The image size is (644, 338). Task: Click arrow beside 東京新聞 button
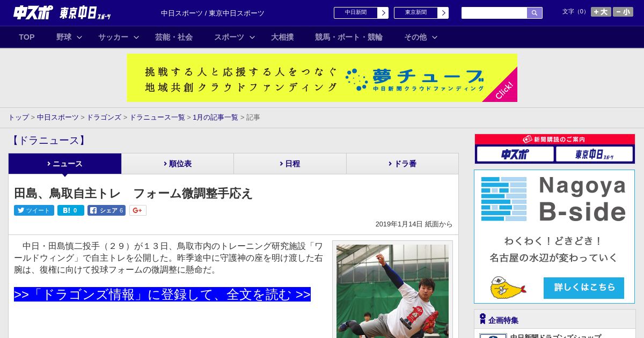(x=443, y=13)
